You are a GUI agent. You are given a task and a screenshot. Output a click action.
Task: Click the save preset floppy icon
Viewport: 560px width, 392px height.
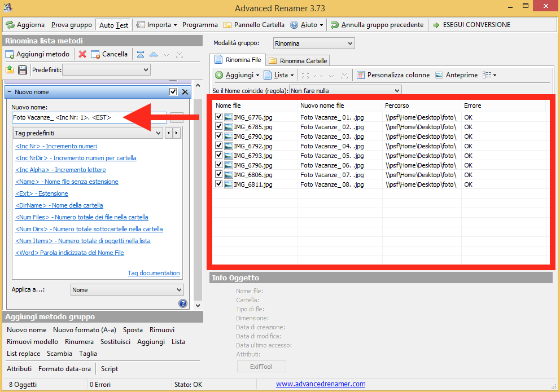click(23, 69)
